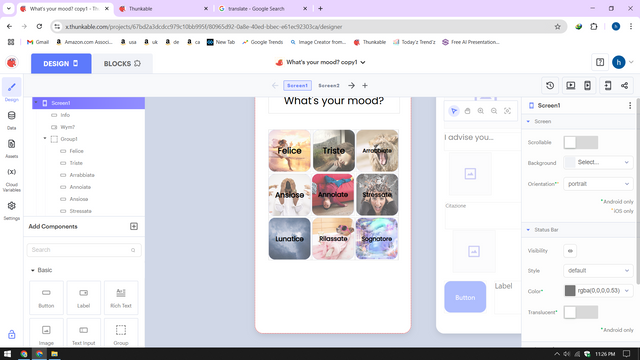Open Windows Start menu
The image size is (640, 360).
[x=7, y=354]
